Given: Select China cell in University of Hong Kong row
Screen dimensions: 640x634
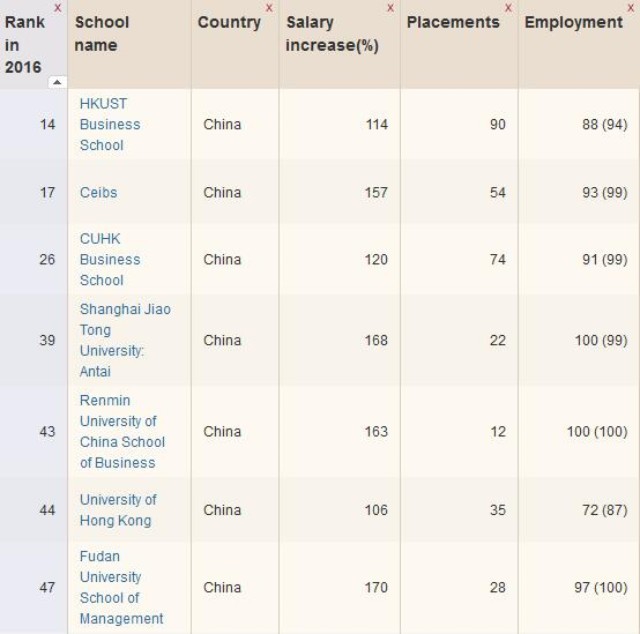Looking at the screenshot, I should pos(222,510).
